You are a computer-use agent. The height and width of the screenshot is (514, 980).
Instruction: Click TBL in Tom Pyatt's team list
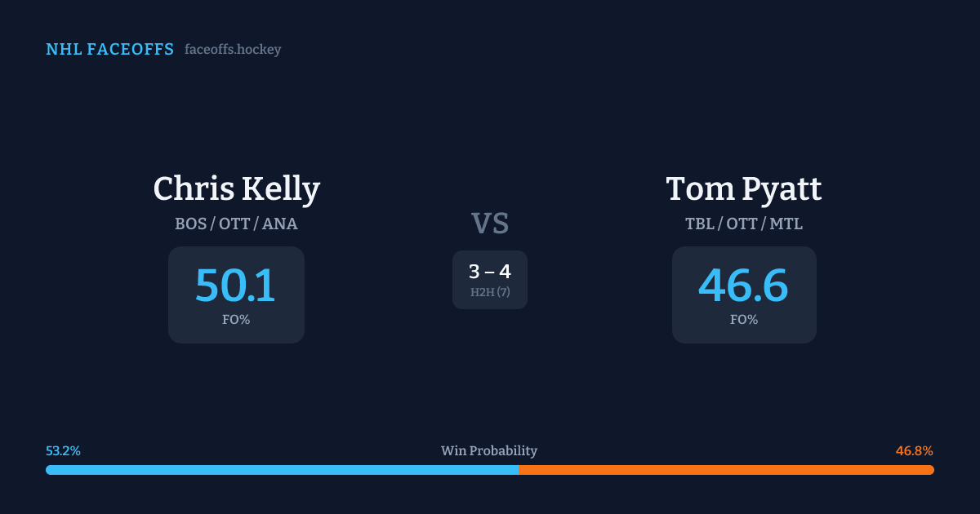coord(699,224)
